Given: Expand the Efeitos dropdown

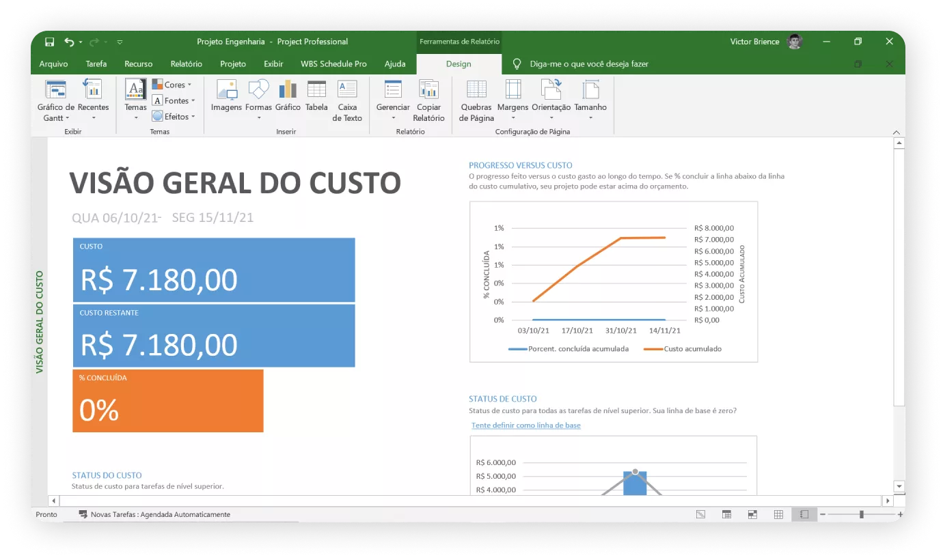Looking at the screenshot, I should (174, 117).
